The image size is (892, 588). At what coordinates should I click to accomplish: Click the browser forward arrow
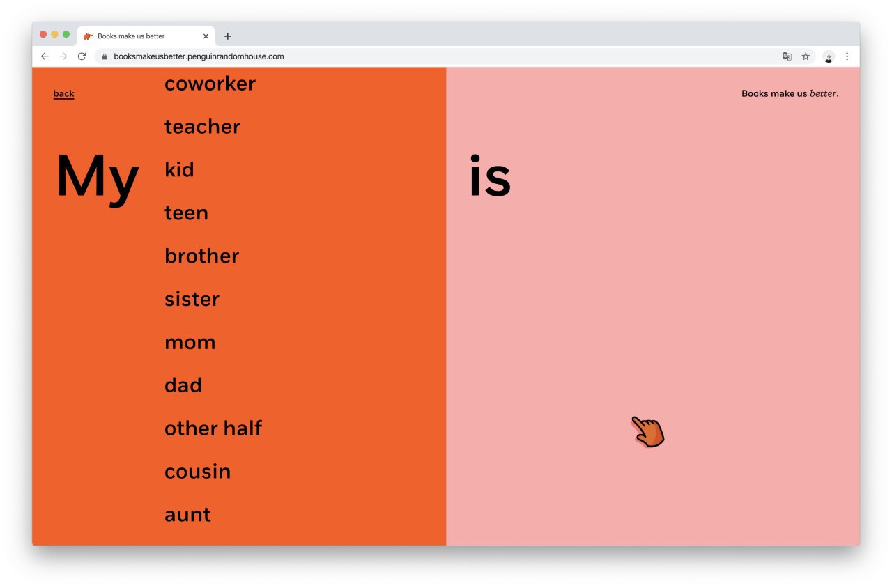pyautogui.click(x=63, y=56)
